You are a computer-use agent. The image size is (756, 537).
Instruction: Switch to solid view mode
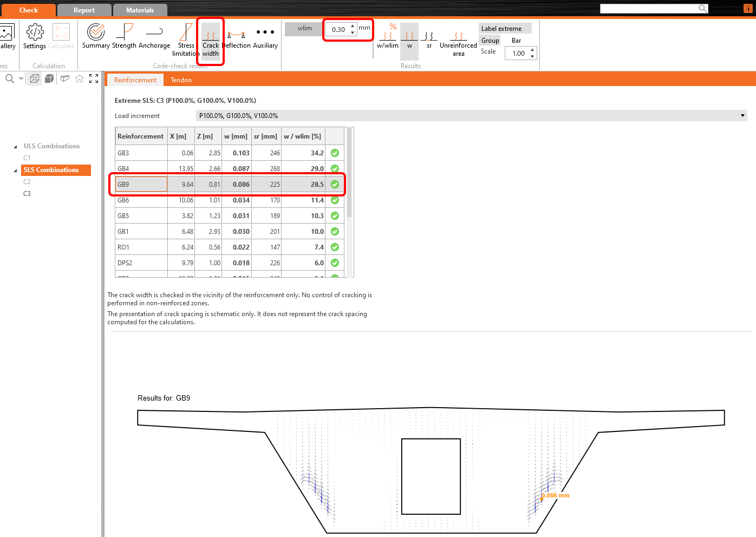point(49,78)
